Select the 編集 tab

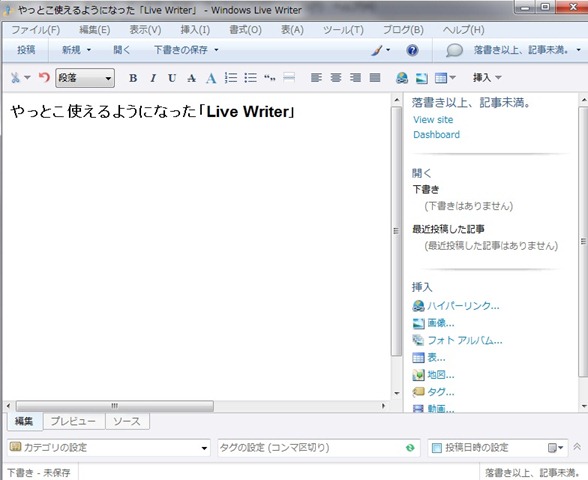pos(24,421)
